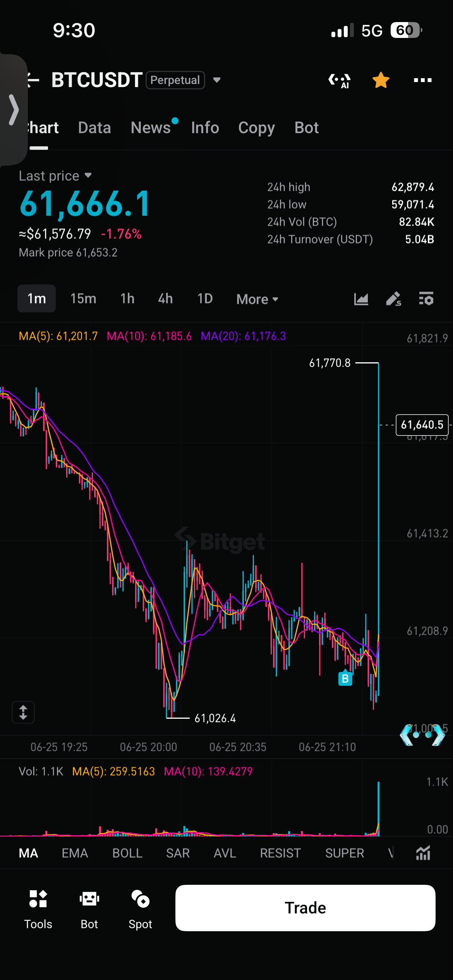The width and height of the screenshot is (453, 980).
Task: Select the 1m timeframe
Action: point(36,298)
